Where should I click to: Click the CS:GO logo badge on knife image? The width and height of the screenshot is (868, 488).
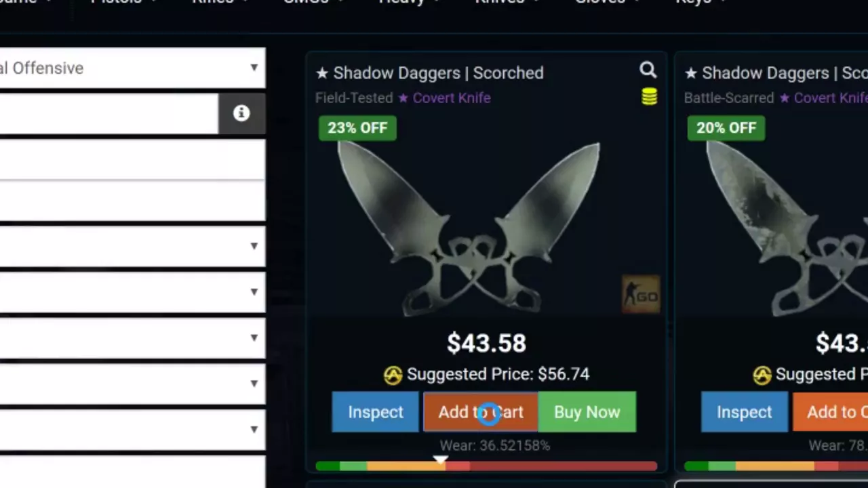click(640, 295)
